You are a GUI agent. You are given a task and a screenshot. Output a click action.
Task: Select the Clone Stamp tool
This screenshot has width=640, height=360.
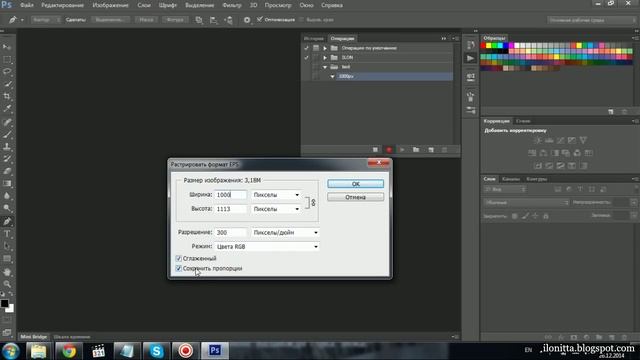pyautogui.click(x=7, y=146)
